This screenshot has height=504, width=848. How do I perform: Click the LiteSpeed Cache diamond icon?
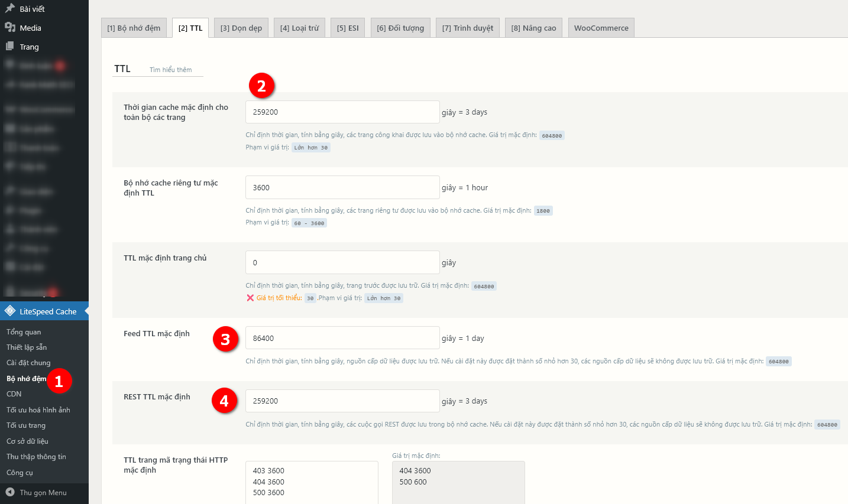[x=10, y=311]
